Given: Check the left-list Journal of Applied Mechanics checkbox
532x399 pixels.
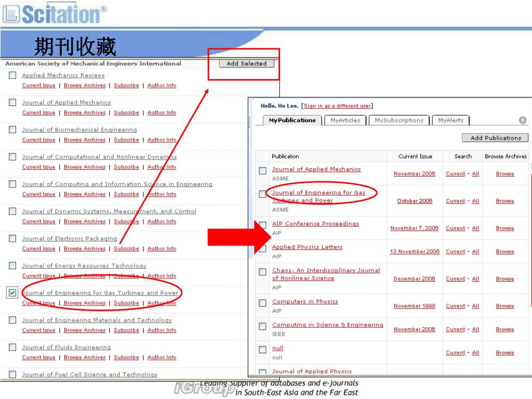Looking at the screenshot, I should click(12, 102).
